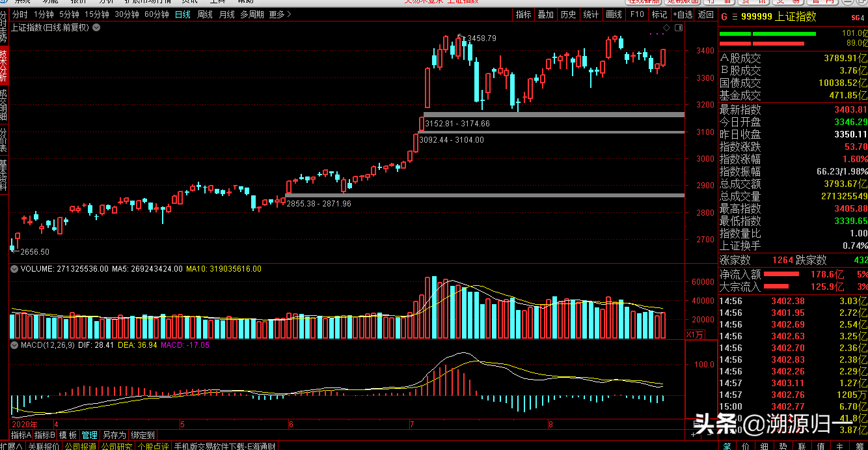Click the 叠加 overlay toolbar button
Image resolution: width=868 pixels, height=450 pixels.
[545, 14]
